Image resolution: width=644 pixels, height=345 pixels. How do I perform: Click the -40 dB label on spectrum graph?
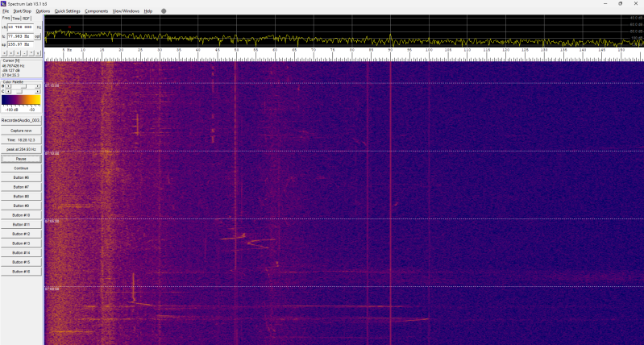(636, 18)
